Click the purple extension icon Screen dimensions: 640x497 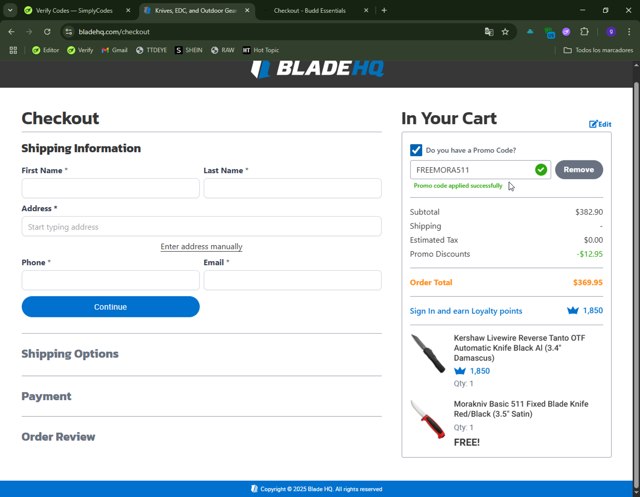tap(566, 32)
